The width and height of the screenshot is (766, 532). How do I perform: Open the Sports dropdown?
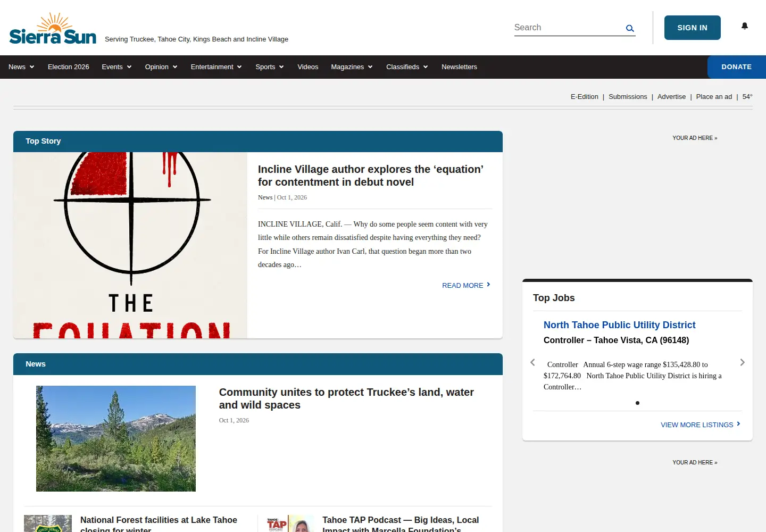[x=270, y=67]
